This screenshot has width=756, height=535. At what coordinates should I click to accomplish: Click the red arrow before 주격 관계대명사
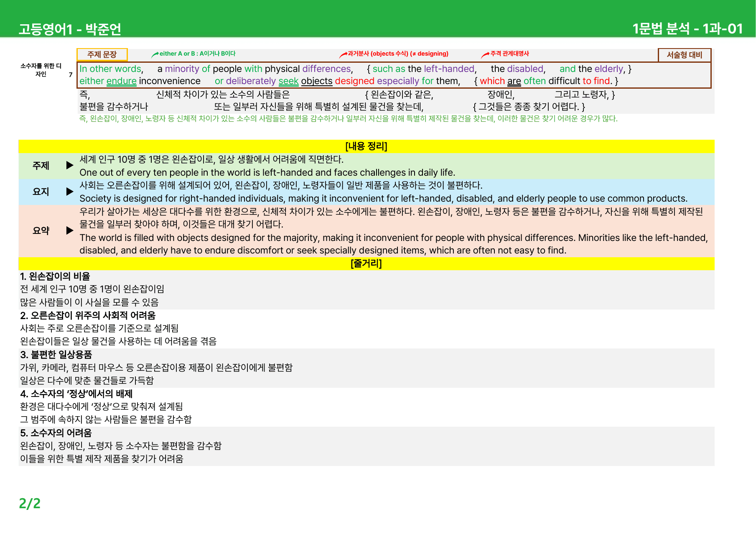pos(485,54)
